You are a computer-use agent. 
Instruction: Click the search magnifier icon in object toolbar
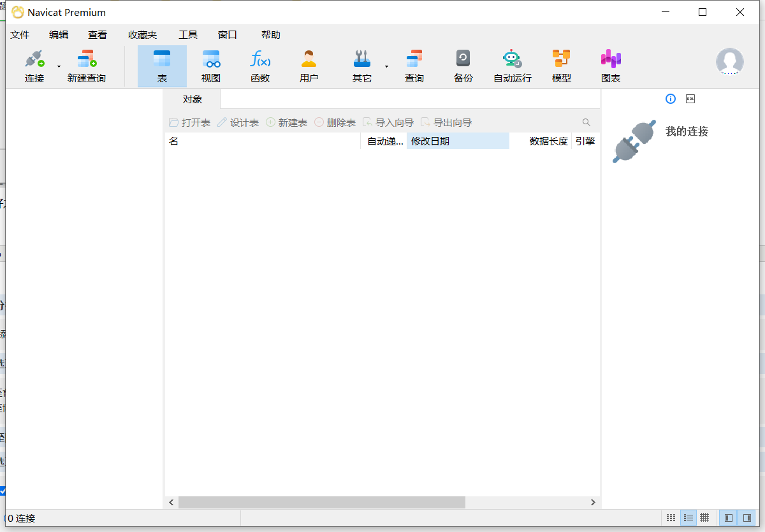586,122
